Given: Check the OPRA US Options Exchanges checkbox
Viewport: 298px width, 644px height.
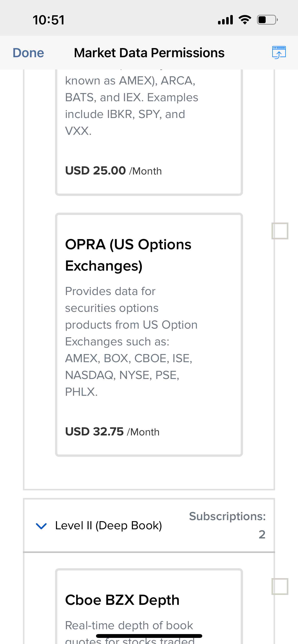Looking at the screenshot, I should point(280,231).
